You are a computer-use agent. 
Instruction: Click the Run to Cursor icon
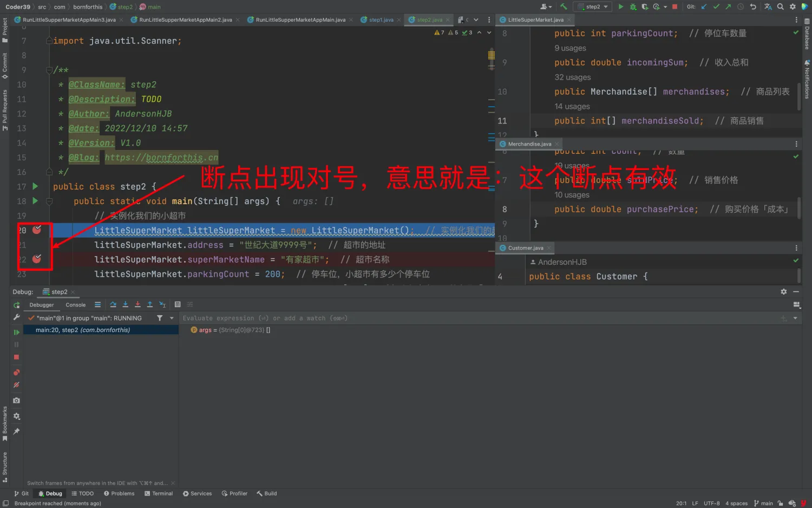click(162, 304)
